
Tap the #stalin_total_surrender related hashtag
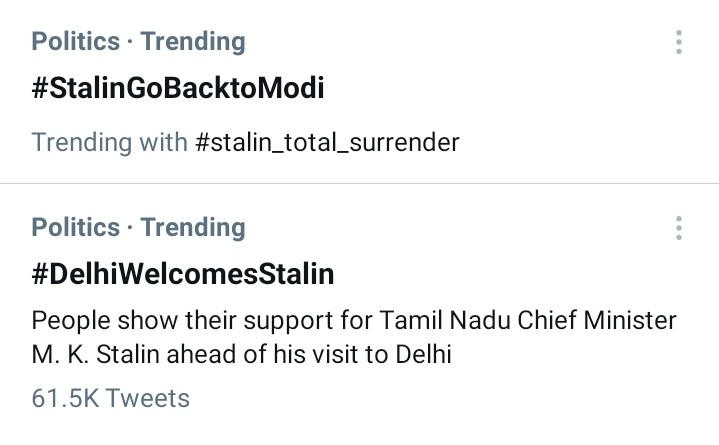[327, 142]
